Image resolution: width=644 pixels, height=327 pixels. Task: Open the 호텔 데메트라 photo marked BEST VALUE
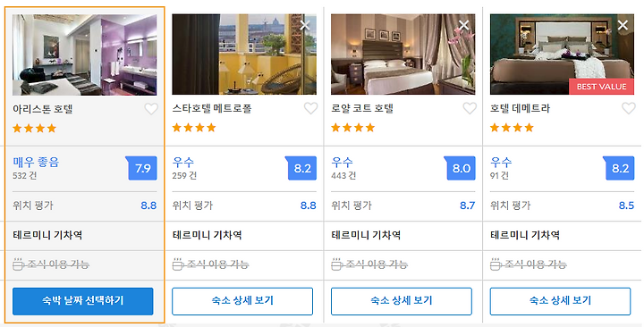pyautogui.click(x=562, y=54)
